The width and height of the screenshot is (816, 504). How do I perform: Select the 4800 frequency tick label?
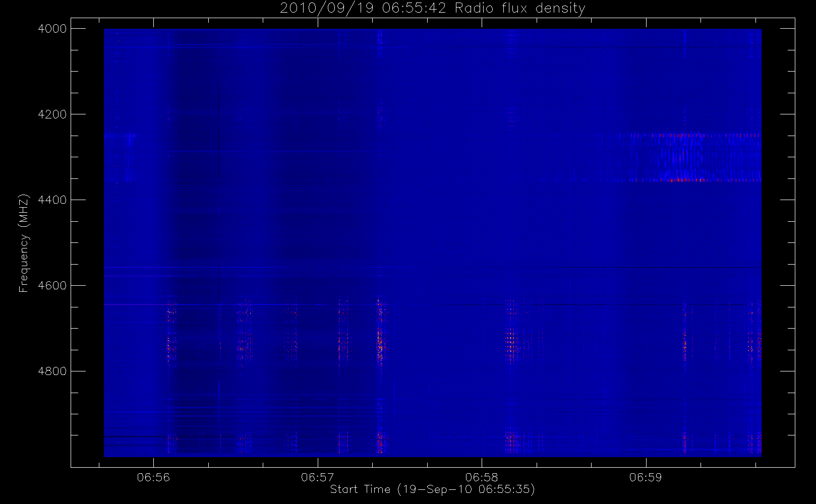pos(52,371)
